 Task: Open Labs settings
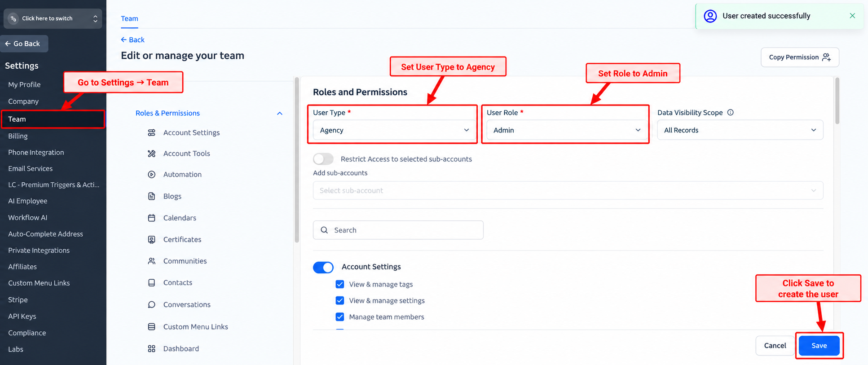16,349
